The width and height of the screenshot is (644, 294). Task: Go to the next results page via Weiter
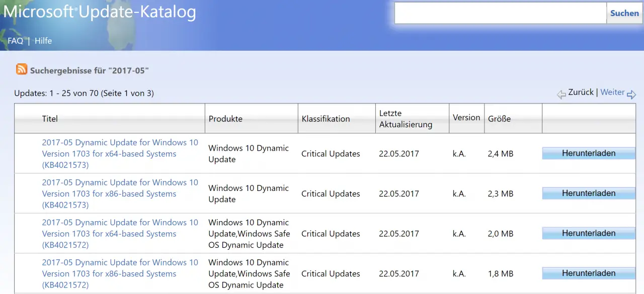612,92
